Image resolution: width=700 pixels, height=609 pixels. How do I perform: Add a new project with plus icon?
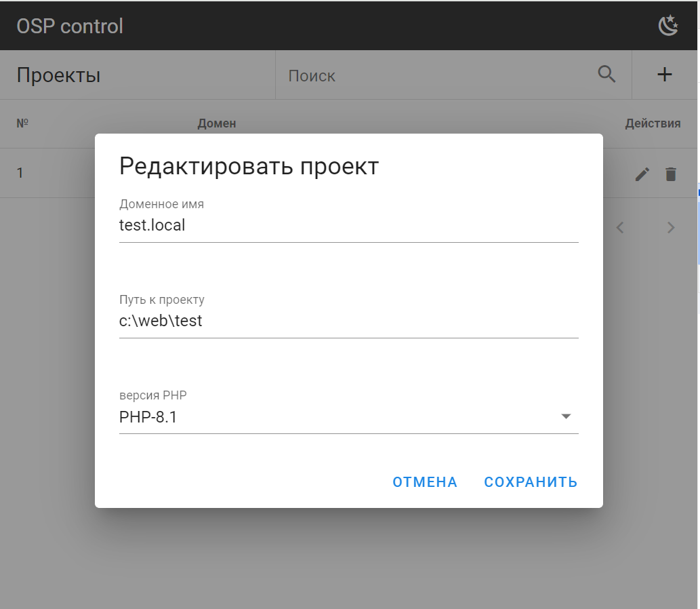[665, 75]
